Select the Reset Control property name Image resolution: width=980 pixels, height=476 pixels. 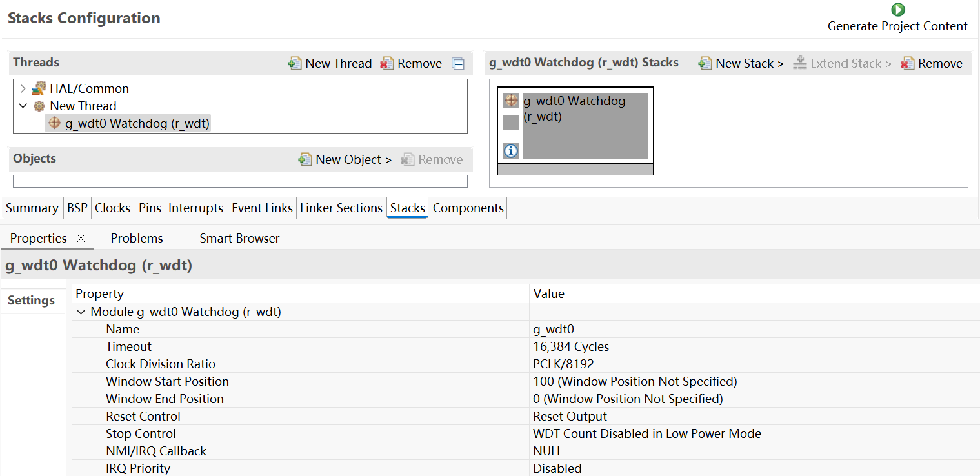coord(143,417)
